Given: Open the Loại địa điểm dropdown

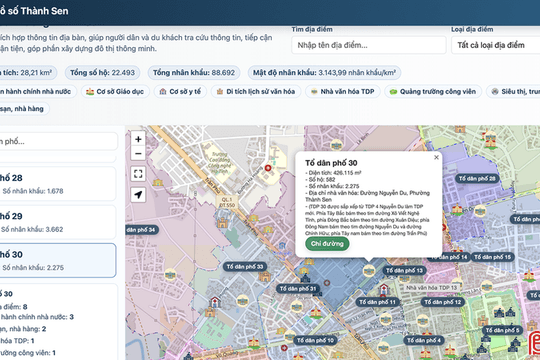Looking at the screenshot, I should point(496,45).
